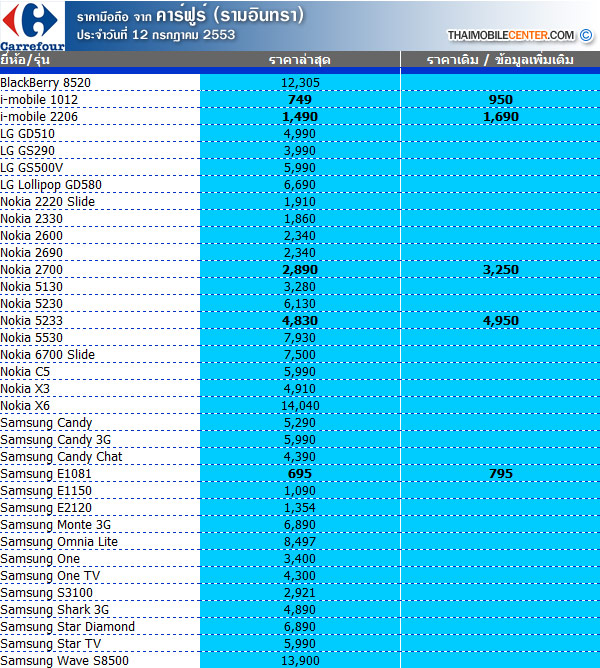Click the i-mobile 2206 original price 1,690
The image size is (600, 668).
click(500, 117)
